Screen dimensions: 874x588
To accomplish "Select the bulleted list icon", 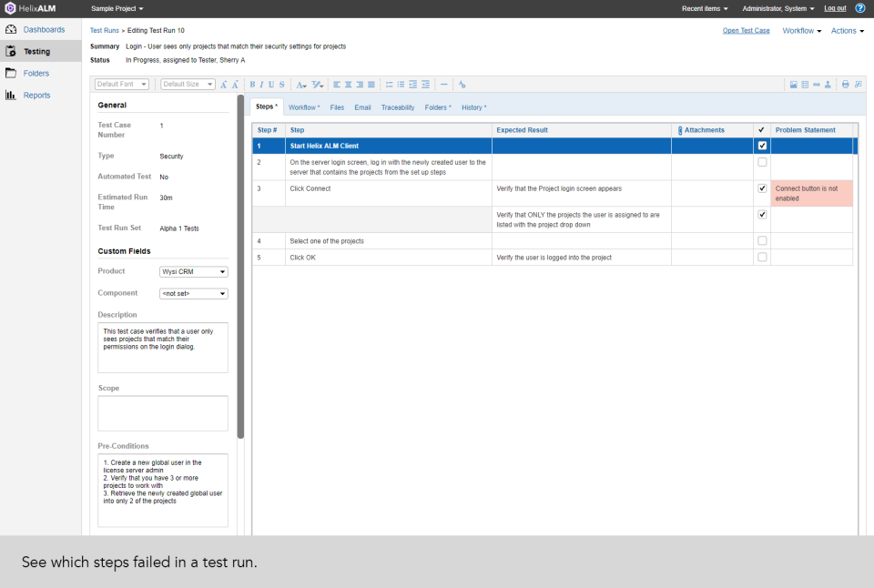I will (x=401, y=84).
